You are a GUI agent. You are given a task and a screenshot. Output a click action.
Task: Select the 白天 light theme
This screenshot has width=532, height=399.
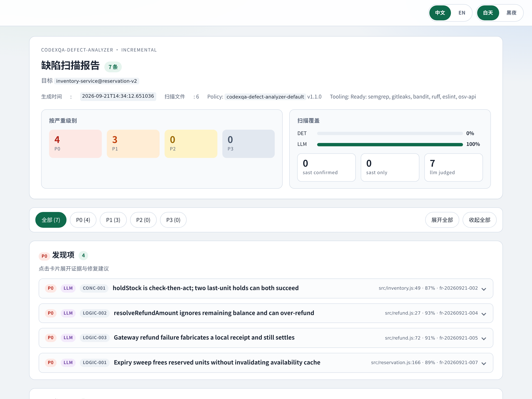click(488, 13)
